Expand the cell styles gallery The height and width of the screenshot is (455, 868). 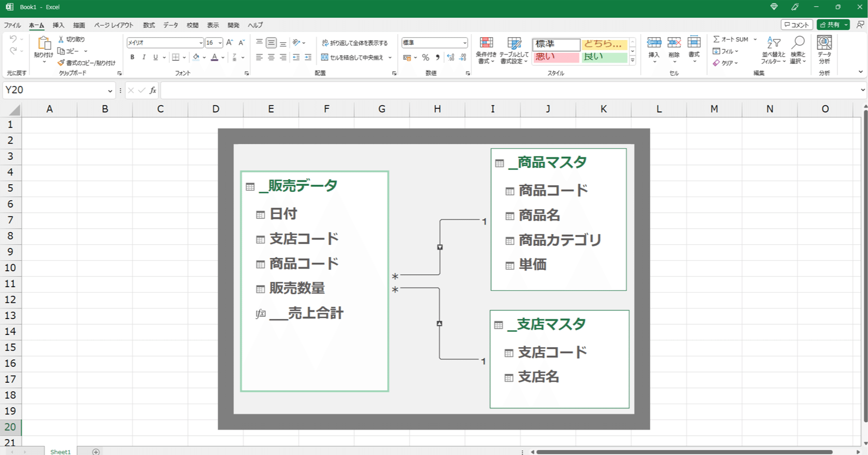click(633, 61)
